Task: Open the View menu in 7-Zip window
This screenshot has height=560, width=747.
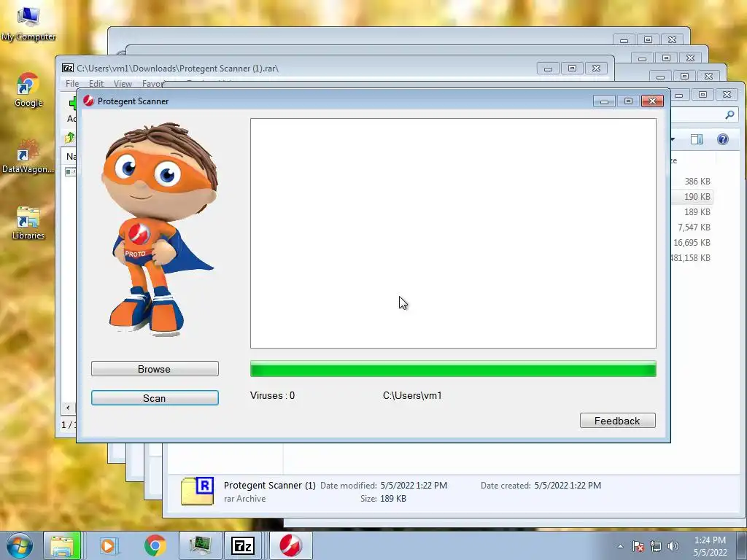Action: point(123,83)
